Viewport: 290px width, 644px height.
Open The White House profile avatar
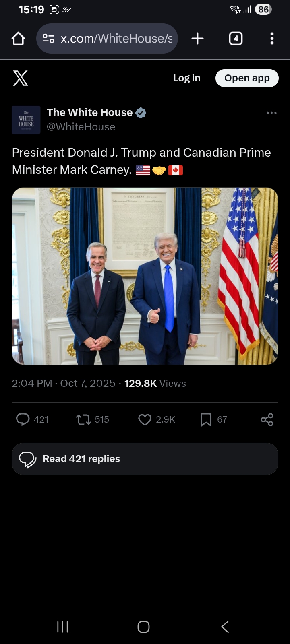click(x=26, y=120)
